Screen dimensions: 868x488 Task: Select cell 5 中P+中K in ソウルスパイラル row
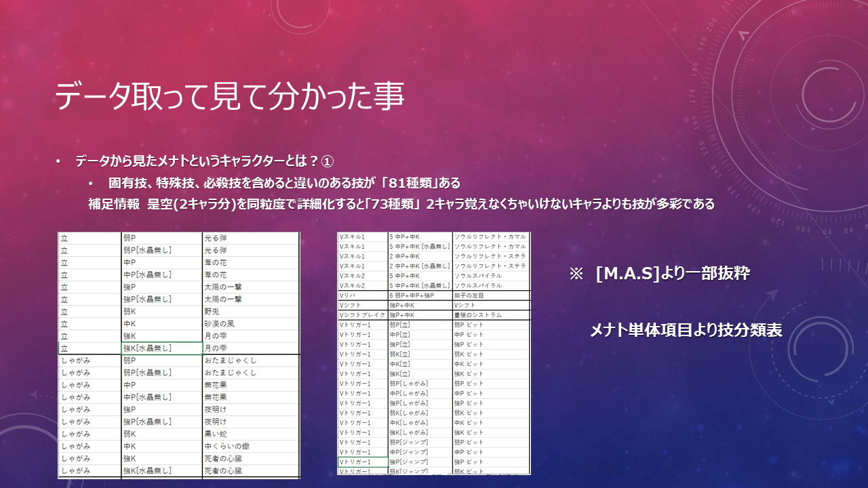[x=420, y=276]
